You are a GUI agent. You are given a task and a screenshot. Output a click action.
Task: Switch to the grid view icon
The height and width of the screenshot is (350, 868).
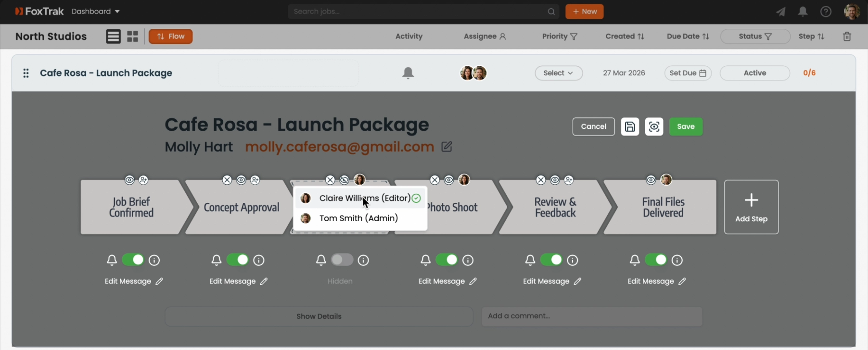click(x=133, y=37)
